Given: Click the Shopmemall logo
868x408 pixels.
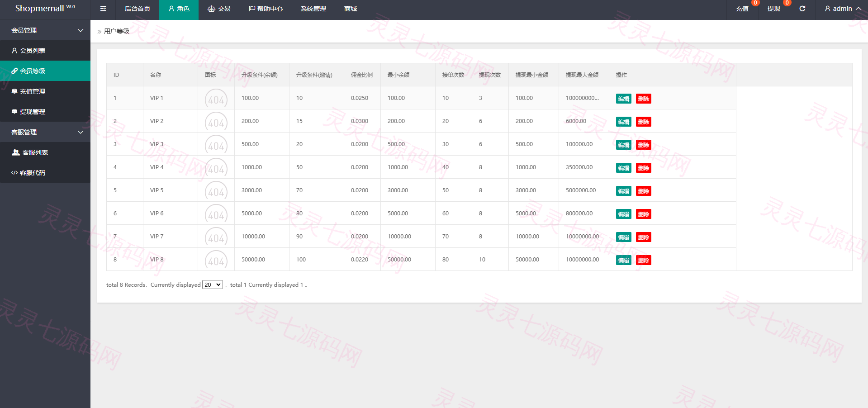Looking at the screenshot, I should click(45, 8).
